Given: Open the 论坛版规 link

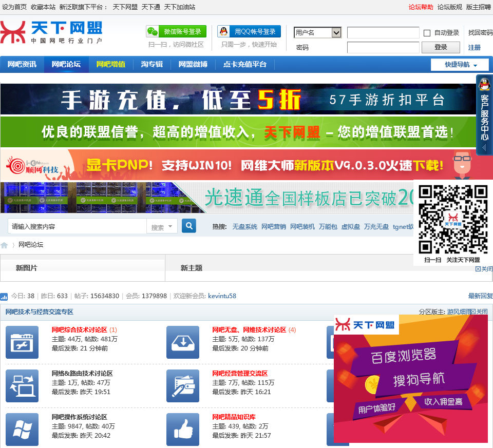Looking at the screenshot, I should pyautogui.click(x=450, y=7).
